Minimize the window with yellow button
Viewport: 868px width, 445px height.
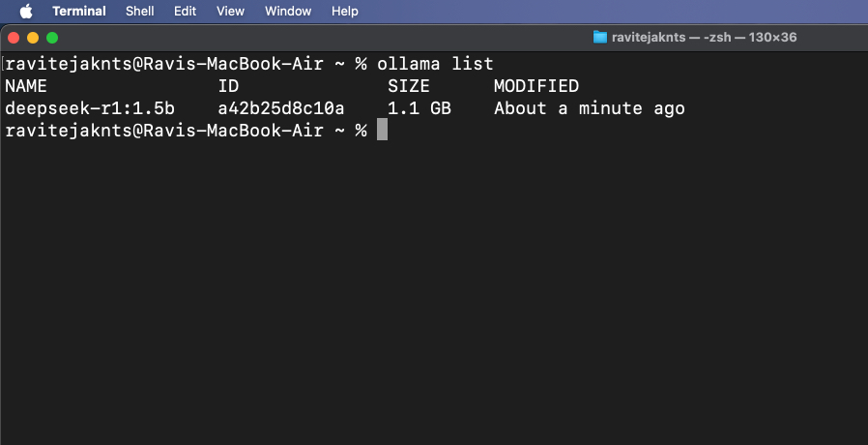[33, 38]
